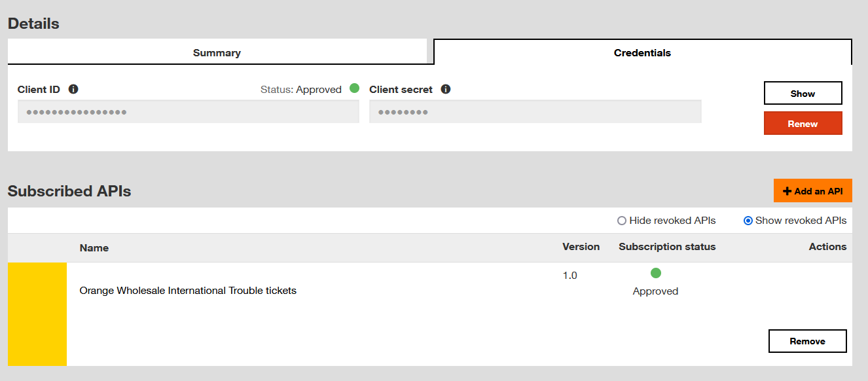Click the green subscription status dot
The image size is (868, 381).
(x=656, y=273)
